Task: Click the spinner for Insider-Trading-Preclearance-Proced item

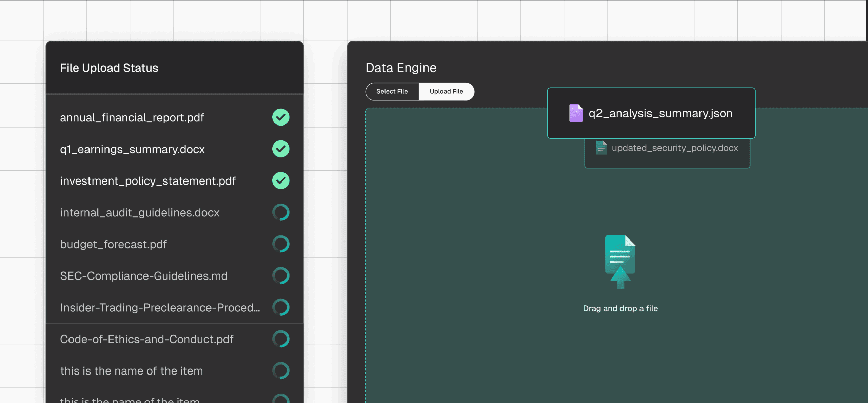Action: point(280,307)
